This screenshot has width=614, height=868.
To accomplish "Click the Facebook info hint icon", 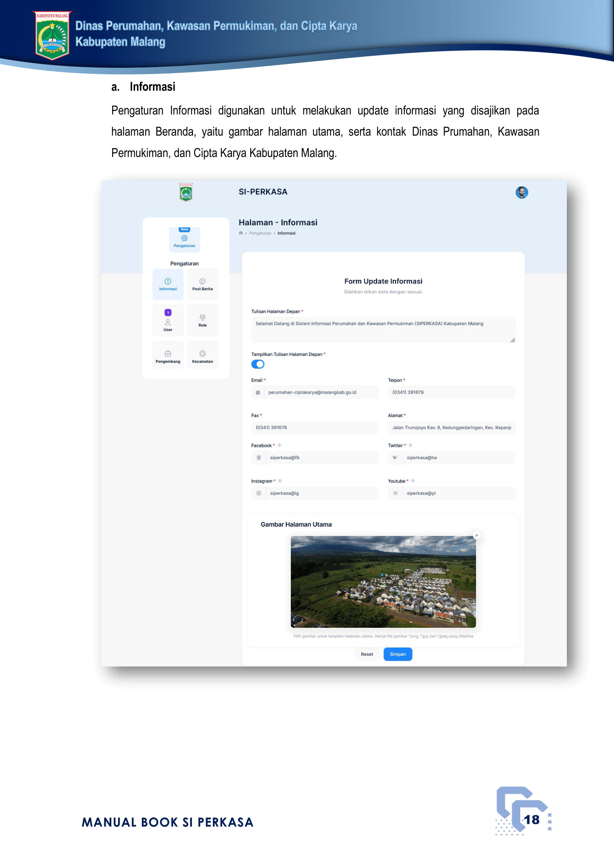I will pyautogui.click(x=280, y=445).
